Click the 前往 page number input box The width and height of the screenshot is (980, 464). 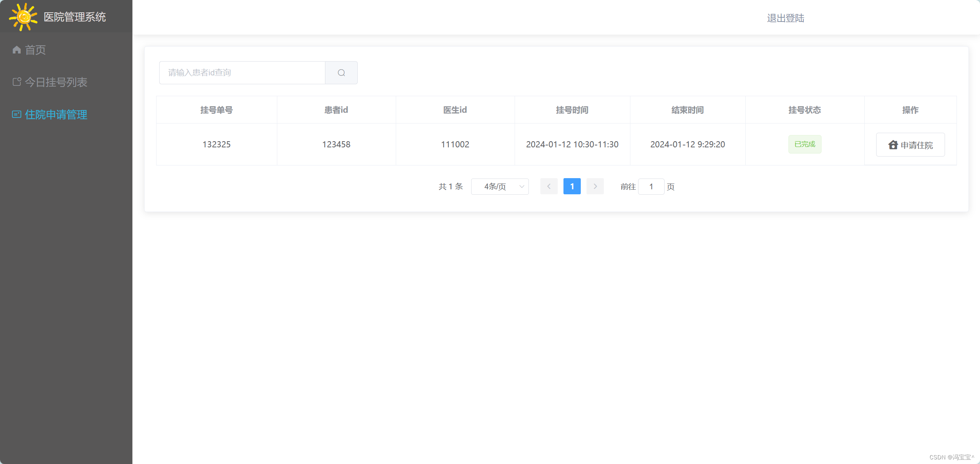pyautogui.click(x=651, y=186)
